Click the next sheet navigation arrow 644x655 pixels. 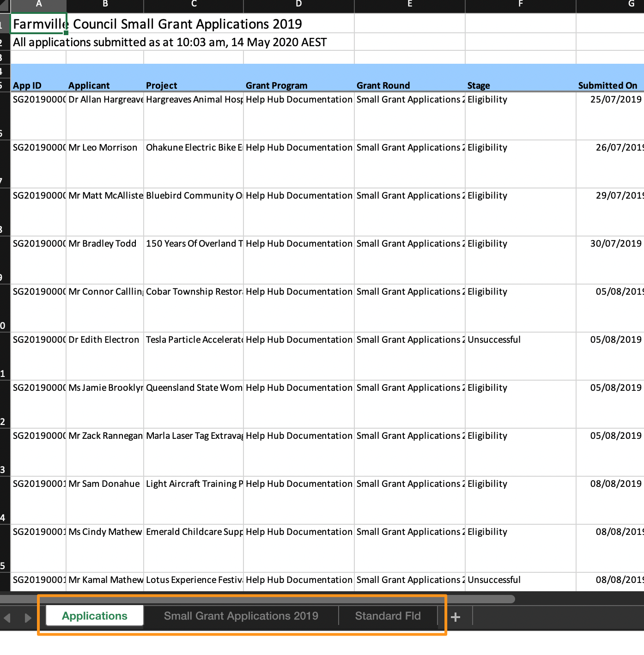[28, 618]
